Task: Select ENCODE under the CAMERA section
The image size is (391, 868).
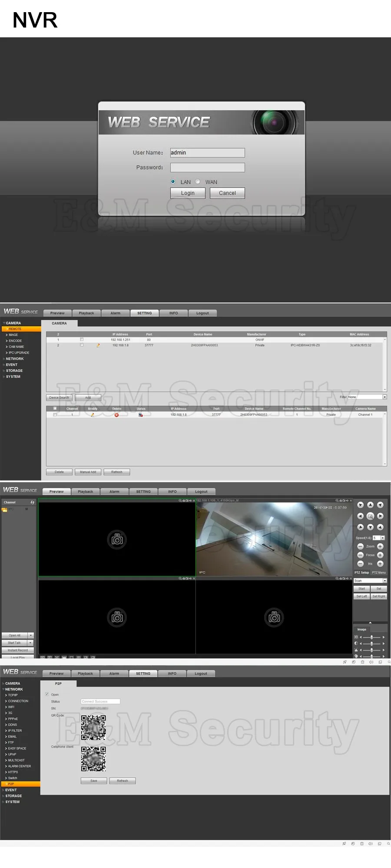Action: (15, 341)
